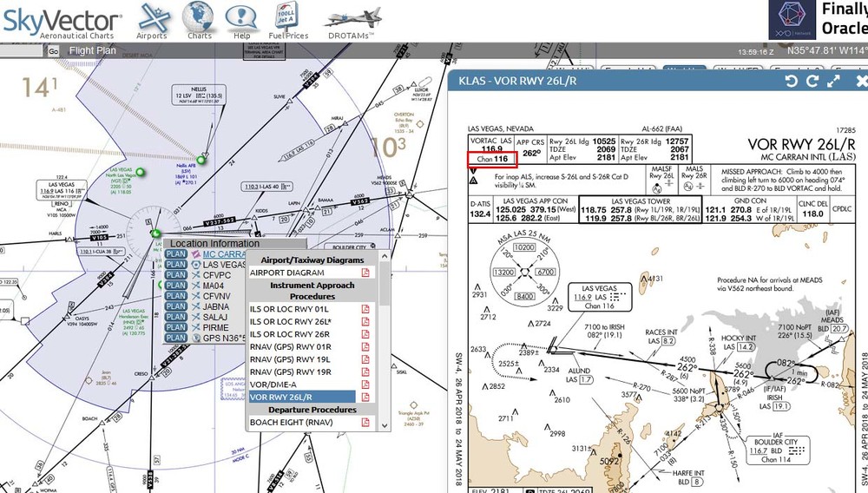Rotate the approach plate counterclockwise
The height and width of the screenshot is (493, 868).
(x=791, y=82)
